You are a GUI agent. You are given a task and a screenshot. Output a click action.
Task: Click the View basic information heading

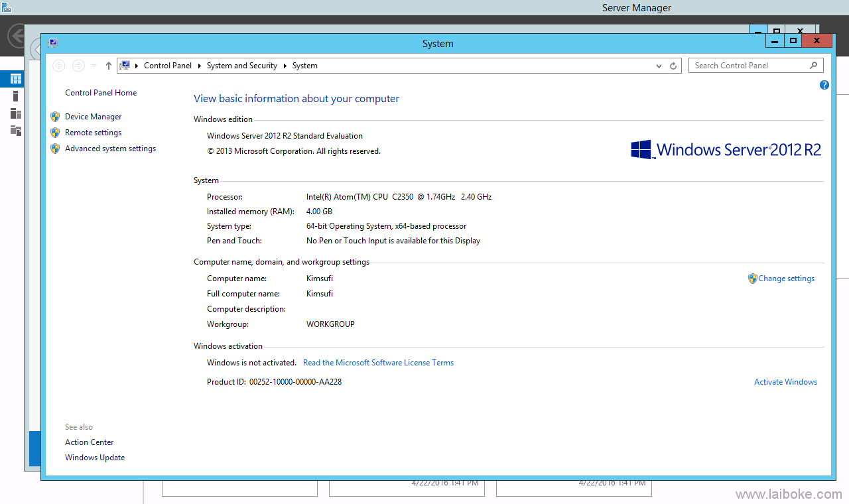pos(296,99)
